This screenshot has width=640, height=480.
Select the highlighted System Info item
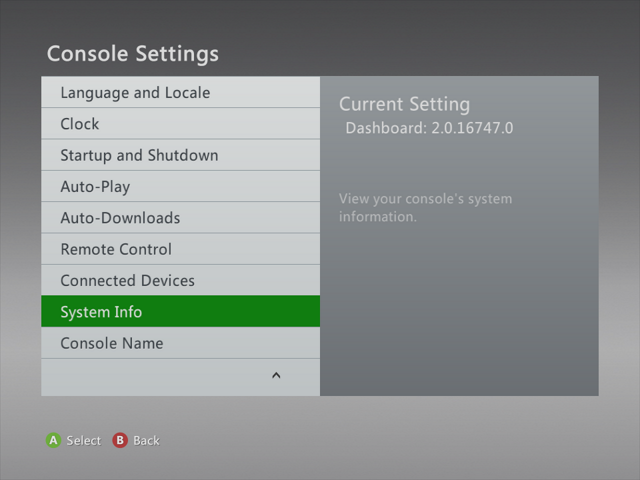tap(101, 312)
